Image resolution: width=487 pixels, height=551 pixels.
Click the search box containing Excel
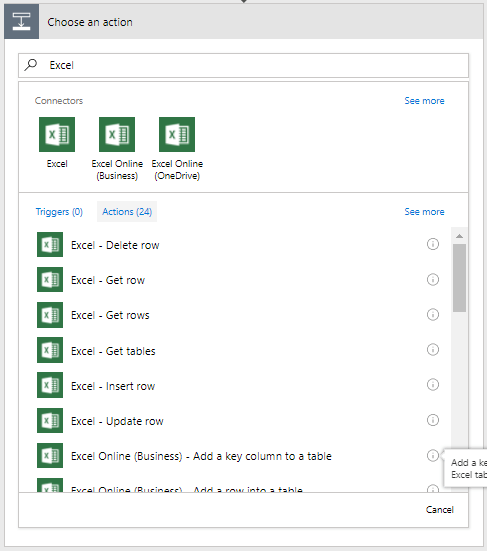tap(244, 65)
